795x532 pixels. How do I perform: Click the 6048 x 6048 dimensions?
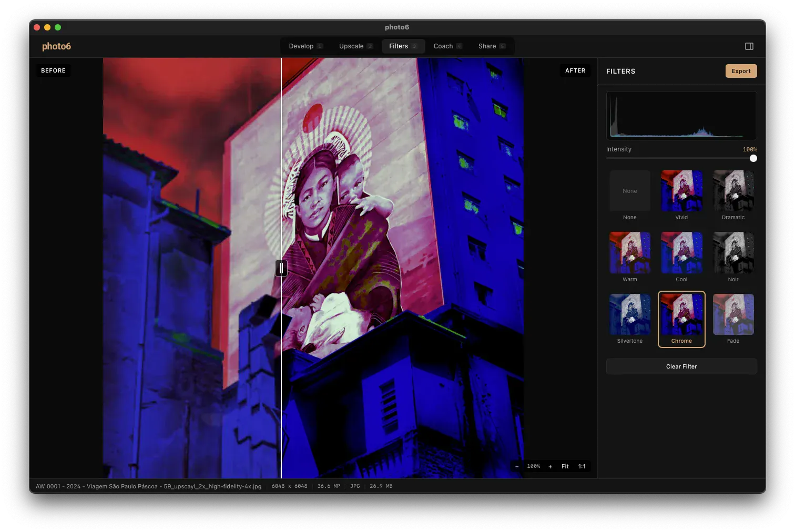(289, 486)
